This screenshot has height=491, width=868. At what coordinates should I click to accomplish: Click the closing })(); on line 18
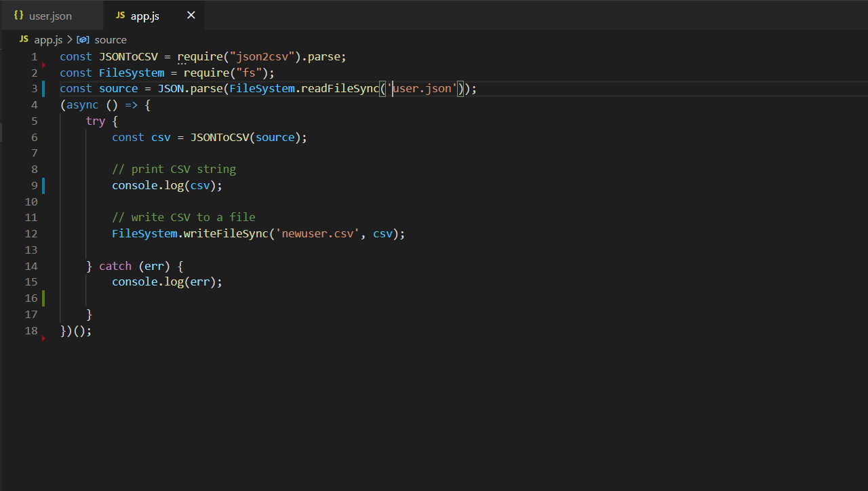click(76, 331)
